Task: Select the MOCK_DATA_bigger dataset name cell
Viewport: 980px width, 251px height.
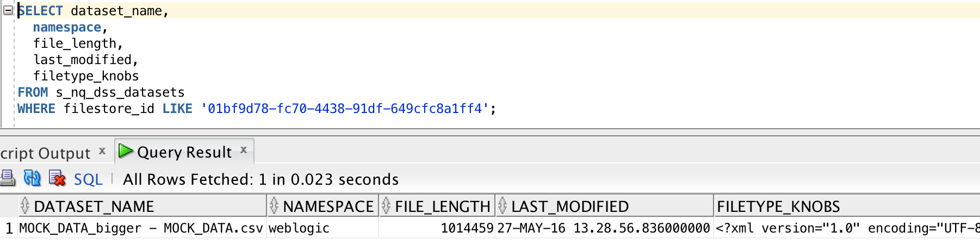Action: (x=141, y=228)
